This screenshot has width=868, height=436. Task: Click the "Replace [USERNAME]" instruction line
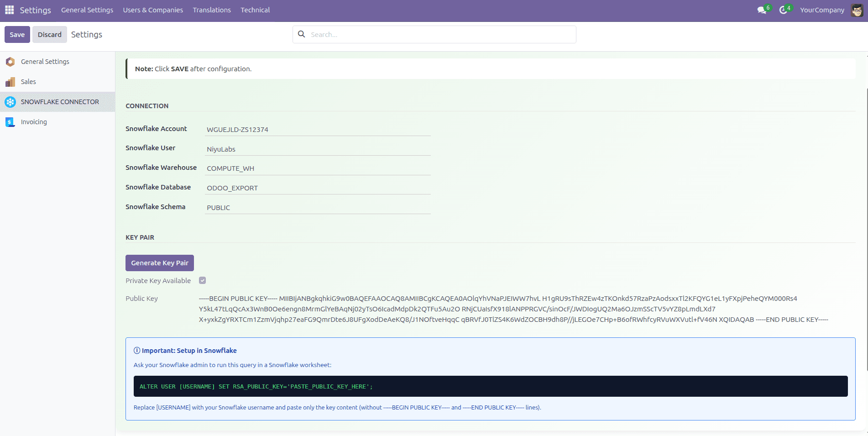[337, 408]
